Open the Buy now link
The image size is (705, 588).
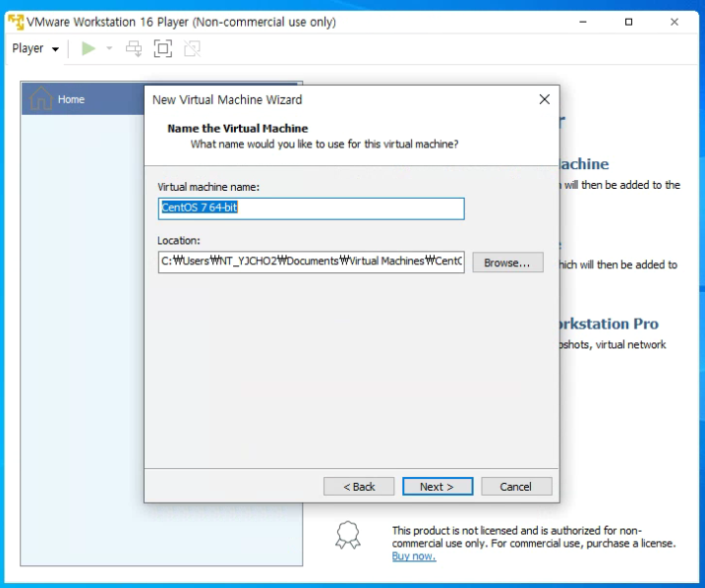(414, 557)
